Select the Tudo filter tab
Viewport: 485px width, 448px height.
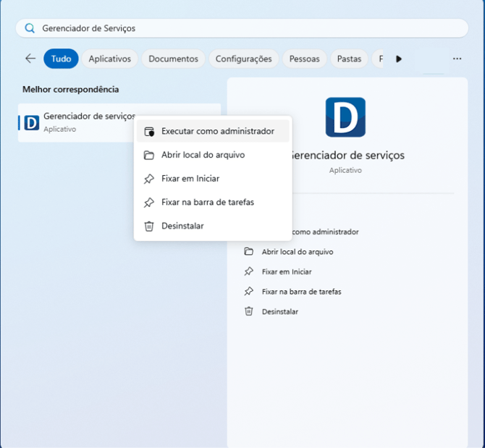pyautogui.click(x=61, y=59)
